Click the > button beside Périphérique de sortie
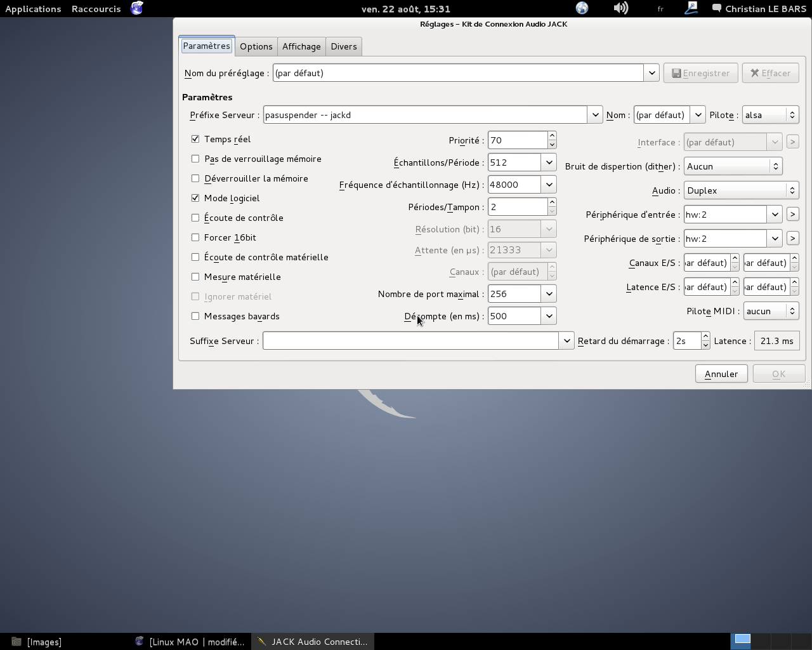Screen dimensions: 812x650 pos(792,239)
